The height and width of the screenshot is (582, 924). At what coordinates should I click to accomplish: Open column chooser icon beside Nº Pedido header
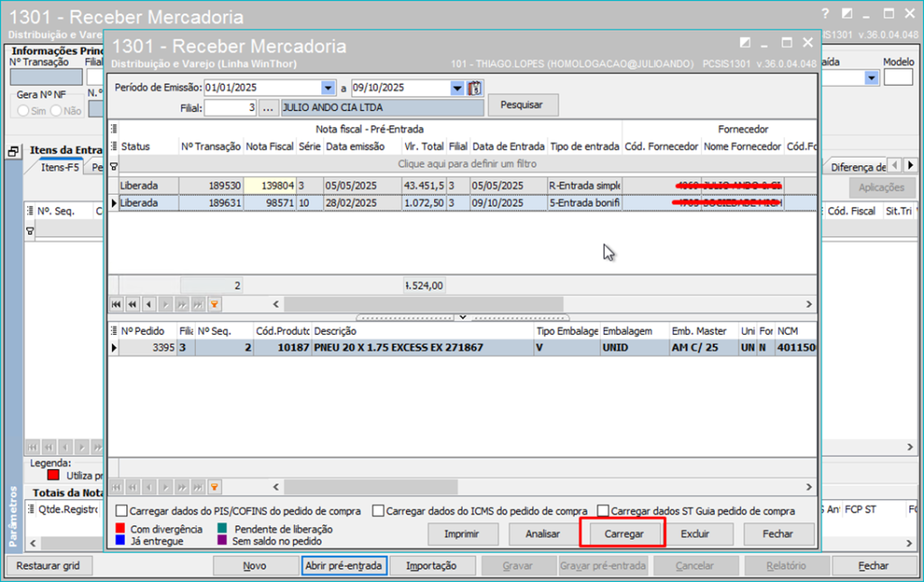(114, 330)
